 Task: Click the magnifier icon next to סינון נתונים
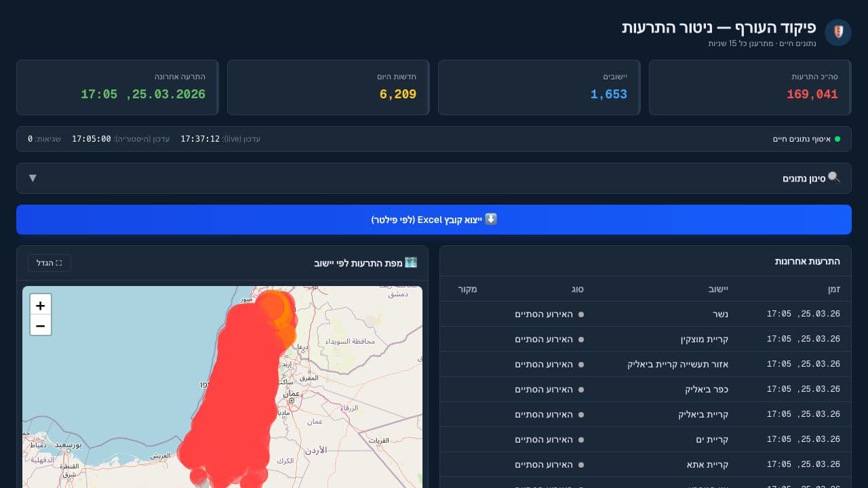point(833,178)
